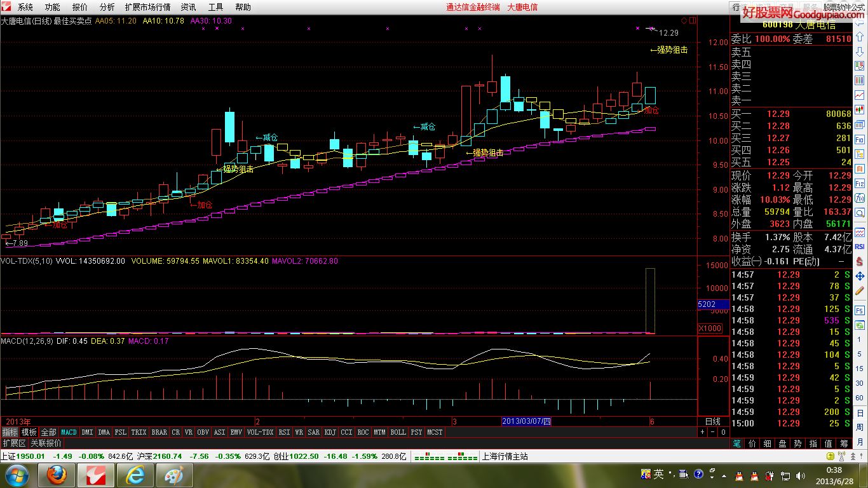The width and height of the screenshot is (868, 488).
Task: Open the 扩展区 tab
Action: pyautogui.click(x=13, y=443)
